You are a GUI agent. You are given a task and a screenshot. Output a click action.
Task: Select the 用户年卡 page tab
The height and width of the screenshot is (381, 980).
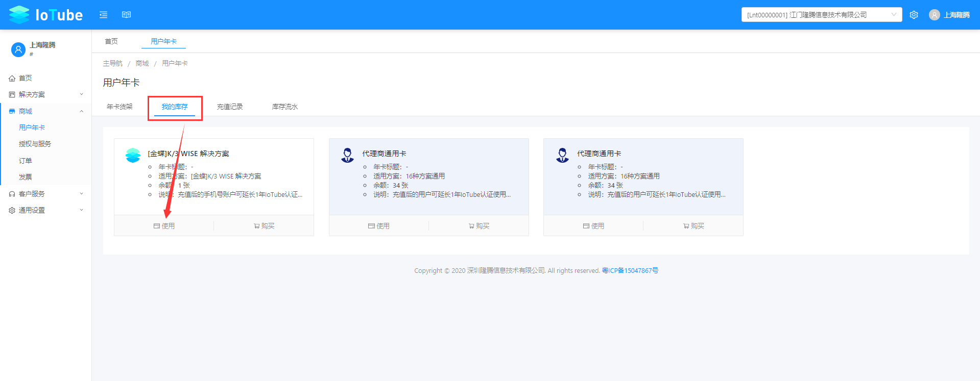pos(164,41)
